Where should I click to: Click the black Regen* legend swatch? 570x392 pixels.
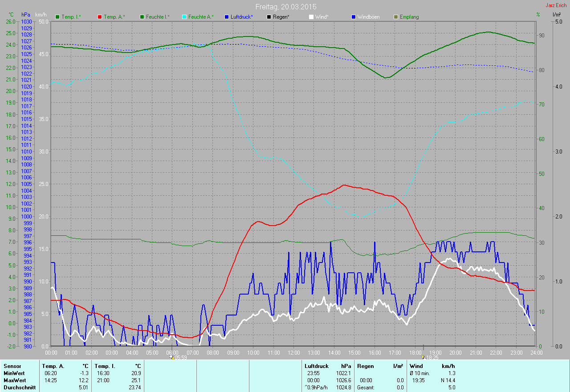point(269,17)
